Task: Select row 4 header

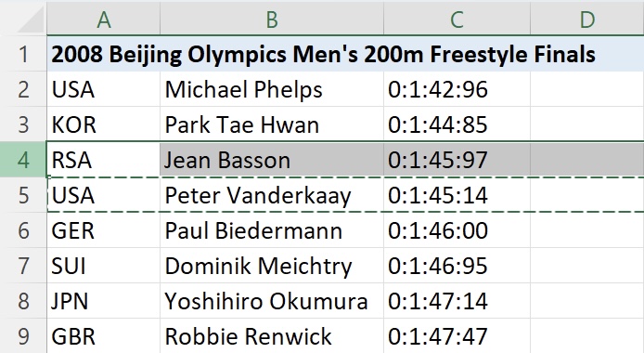Action: pos(23,160)
